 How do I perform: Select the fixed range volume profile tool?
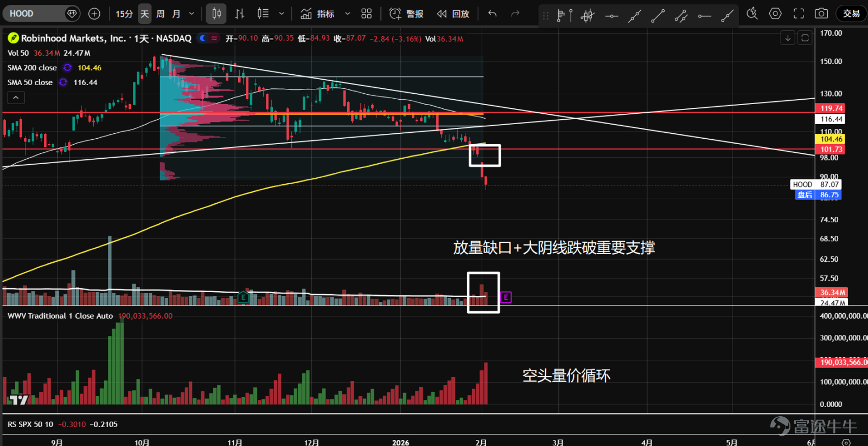pos(564,16)
